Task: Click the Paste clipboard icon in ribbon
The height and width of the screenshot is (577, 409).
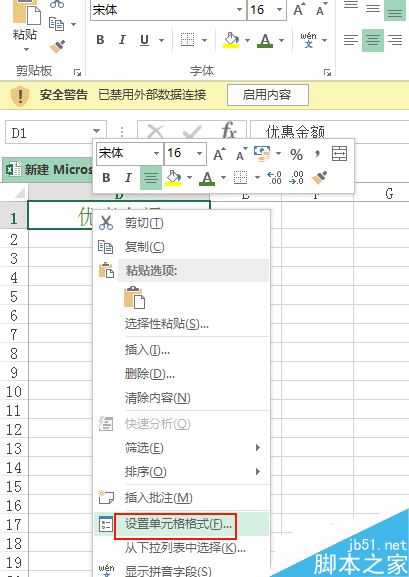Action: coord(27,13)
